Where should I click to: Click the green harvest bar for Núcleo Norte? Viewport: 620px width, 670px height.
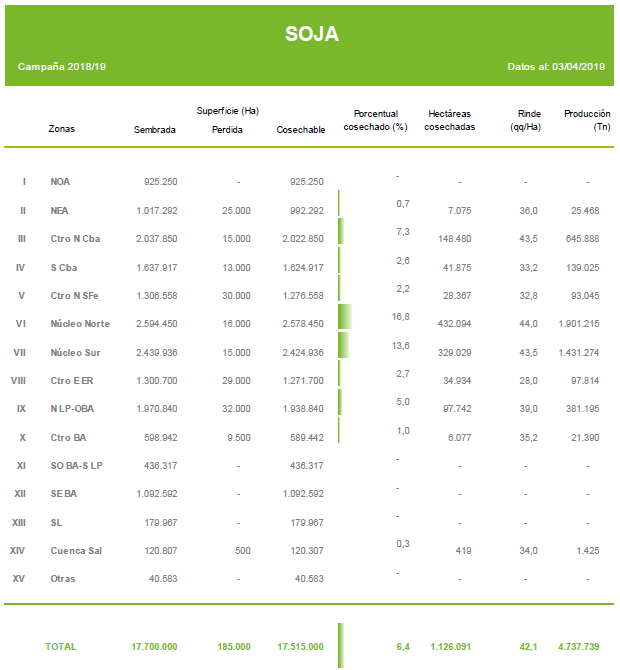(x=345, y=318)
